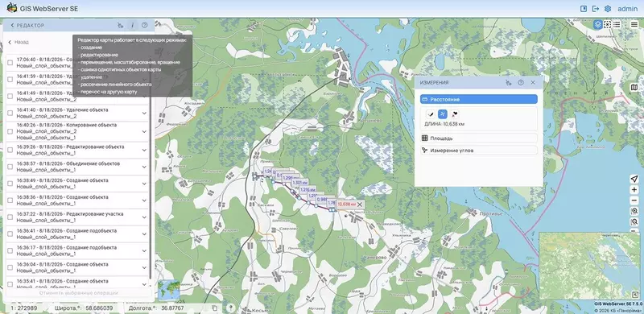Viewport: 644px width, 314px height.
Task: Zoom in with the plus button
Action: tap(634, 190)
